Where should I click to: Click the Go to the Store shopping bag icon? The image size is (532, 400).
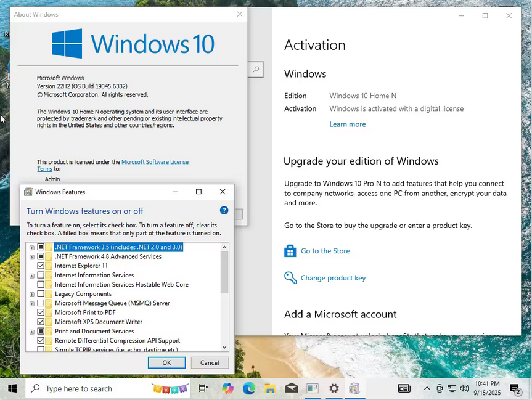tap(290, 251)
